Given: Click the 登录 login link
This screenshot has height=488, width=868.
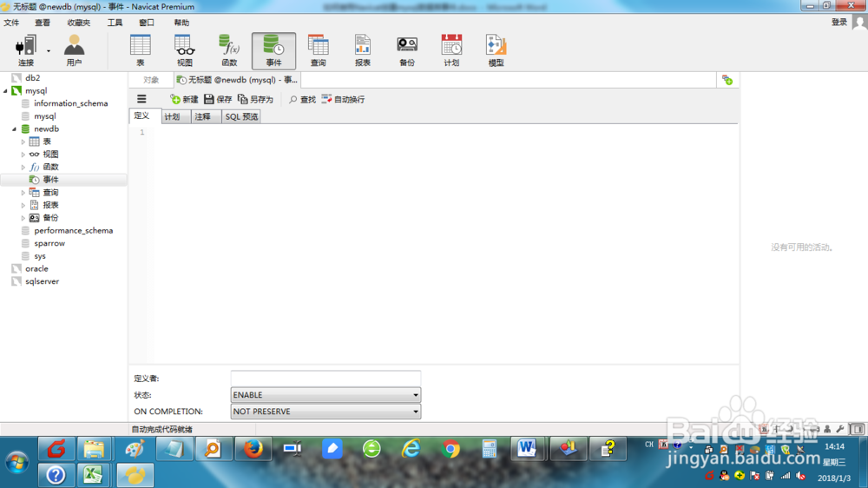Looking at the screenshot, I should 839,23.
